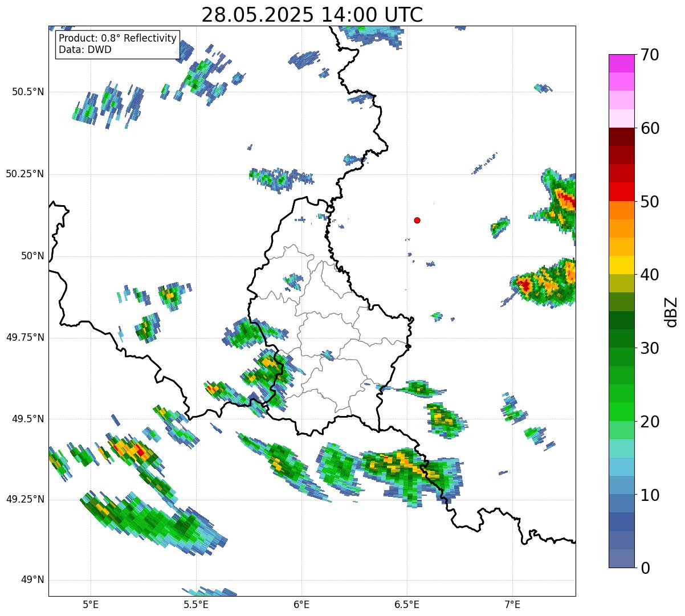Click the longitude label "7°E"

pos(512,604)
